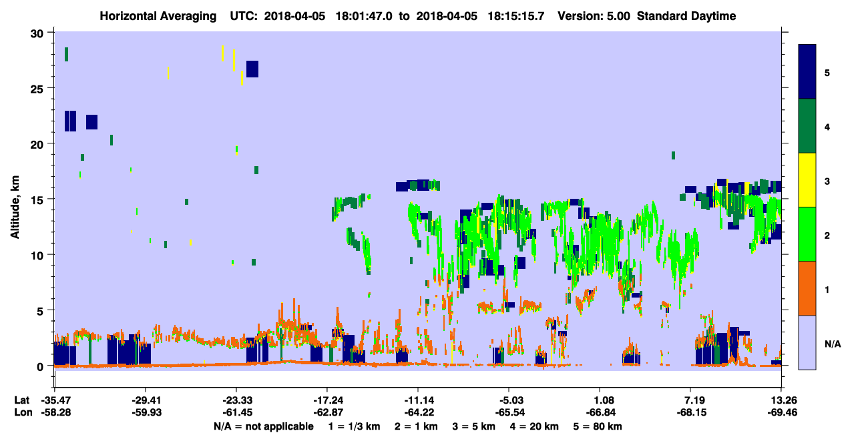Click the y-axis tick label 20
The width and height of the screenshot is (868, 445).
[x=39, y=143]
